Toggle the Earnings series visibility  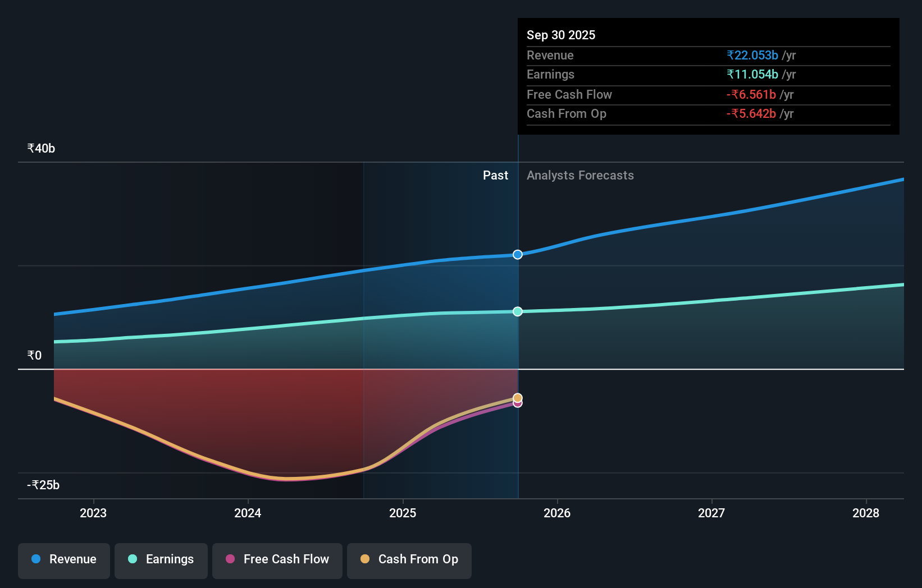(x=161, y=559)
